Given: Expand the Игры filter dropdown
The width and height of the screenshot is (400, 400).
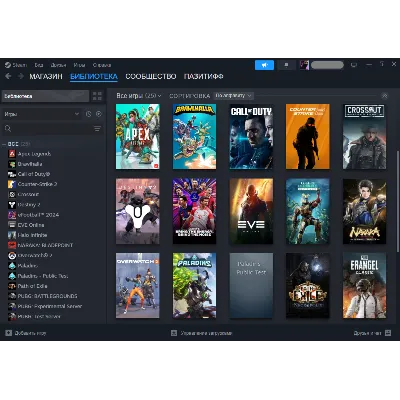Looking at the screenshot, I should click(42, 114).
